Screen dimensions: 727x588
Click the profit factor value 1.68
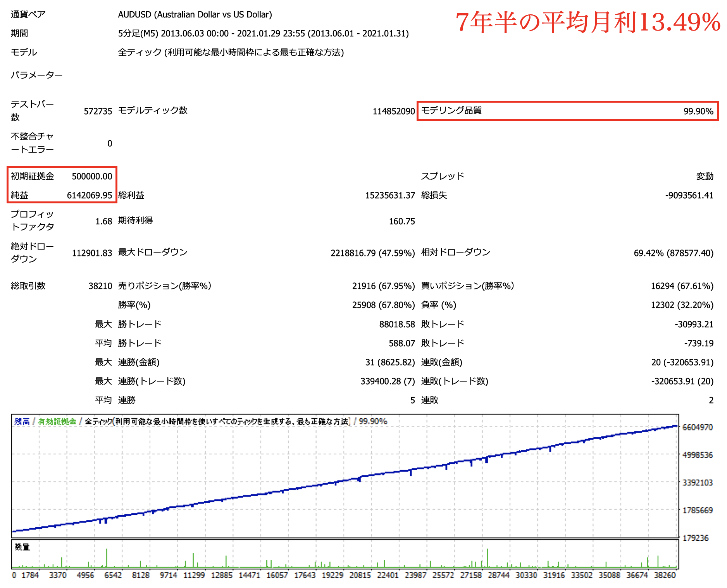[103, 222]
